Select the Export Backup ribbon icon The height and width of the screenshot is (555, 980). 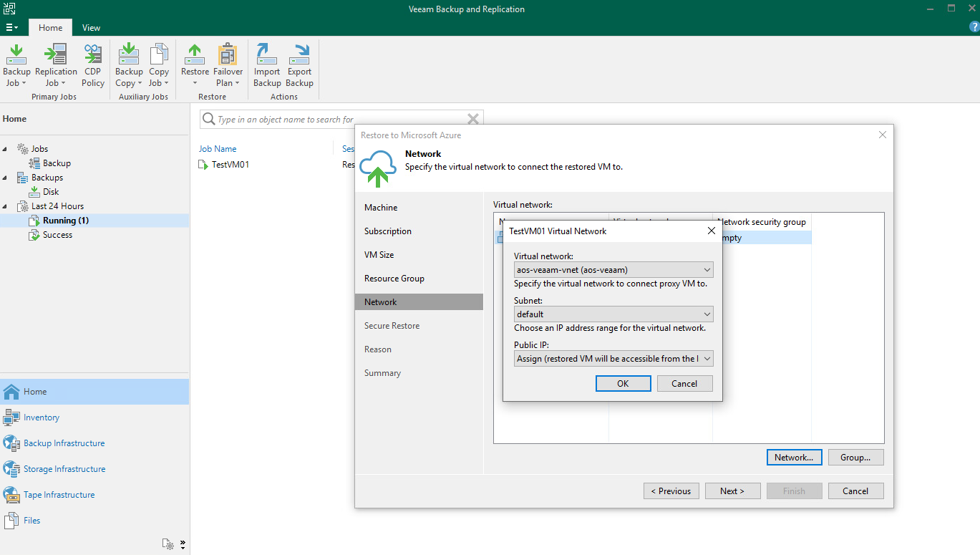point(300,66)
